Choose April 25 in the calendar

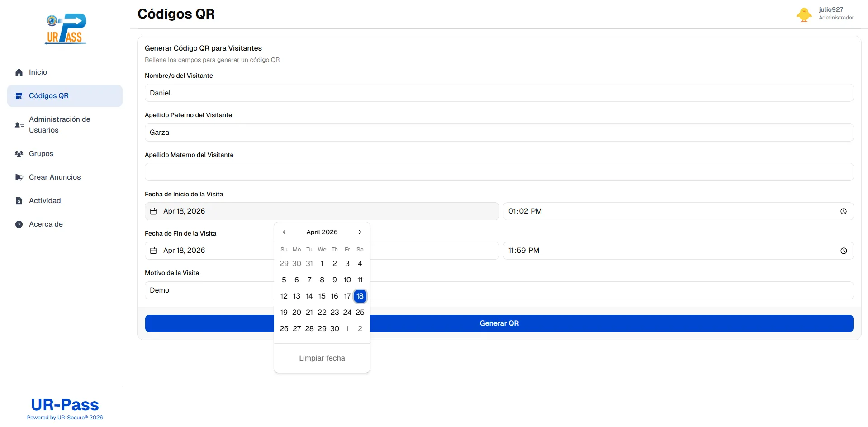(x=360, y=313)
